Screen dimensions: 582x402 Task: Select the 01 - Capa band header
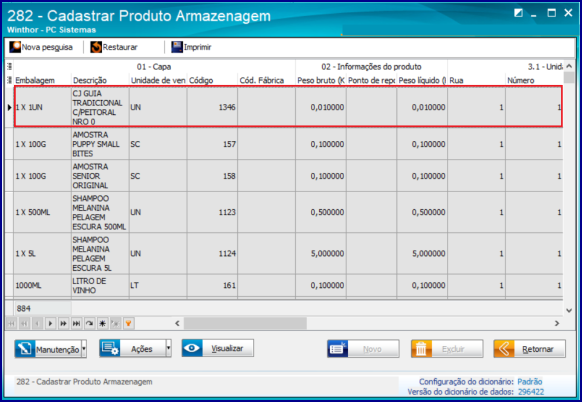[x=154, y=67]
